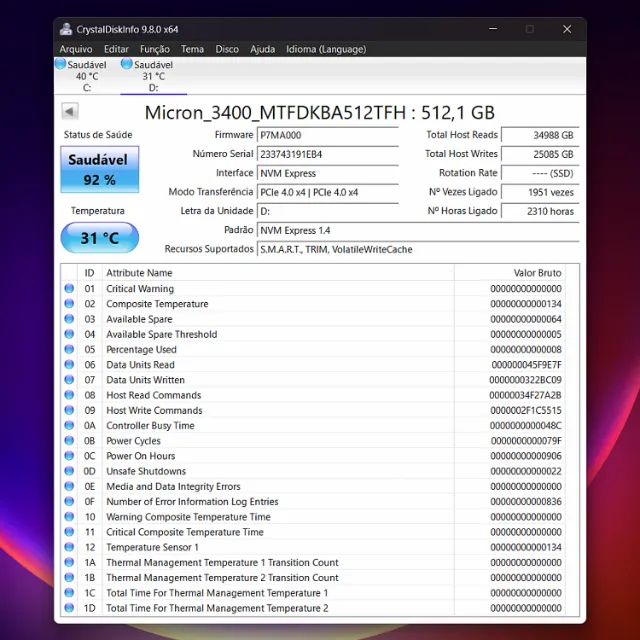
Task: Open the Idioma (Language) menu
Action: [x=326, y=49]
